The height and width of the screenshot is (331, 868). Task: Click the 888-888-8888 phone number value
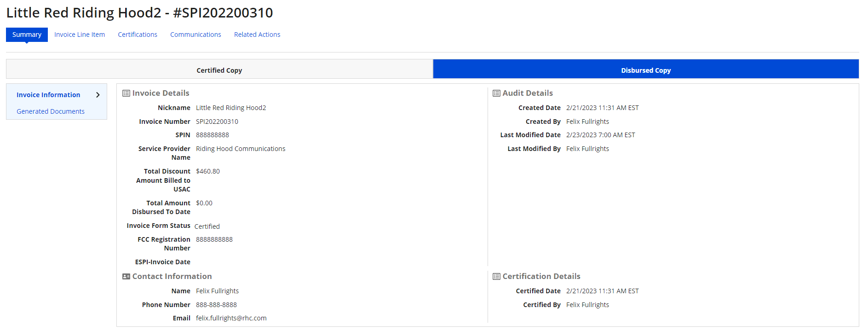click(x=216, y=305)
